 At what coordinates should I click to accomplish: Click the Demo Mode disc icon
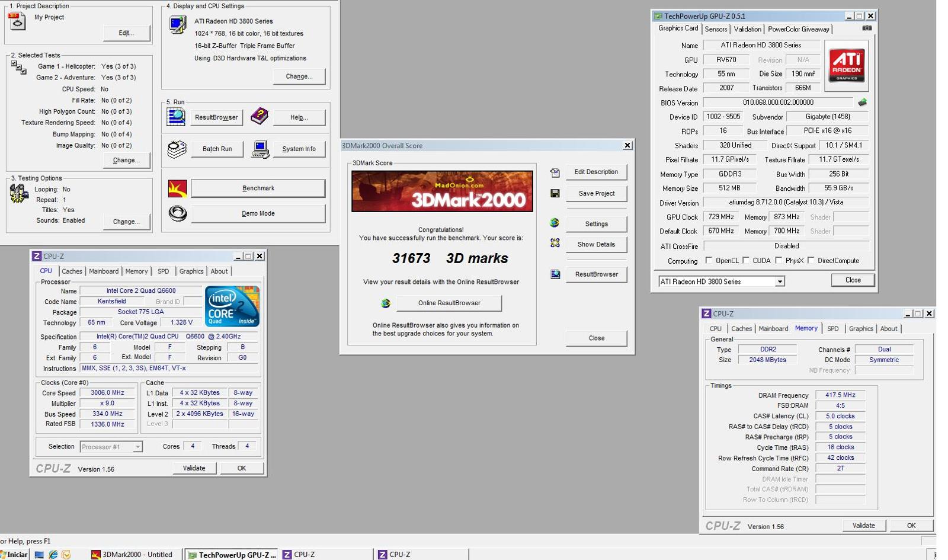coord(177,213)
